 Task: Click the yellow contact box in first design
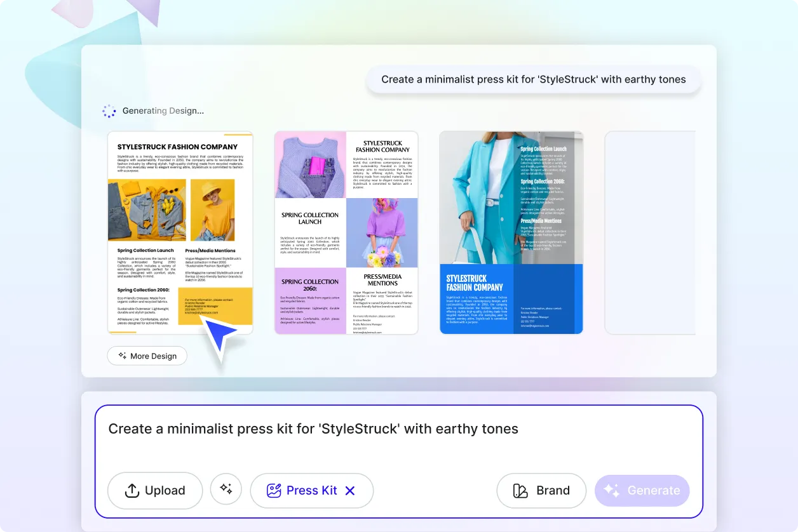coord(215,305)
